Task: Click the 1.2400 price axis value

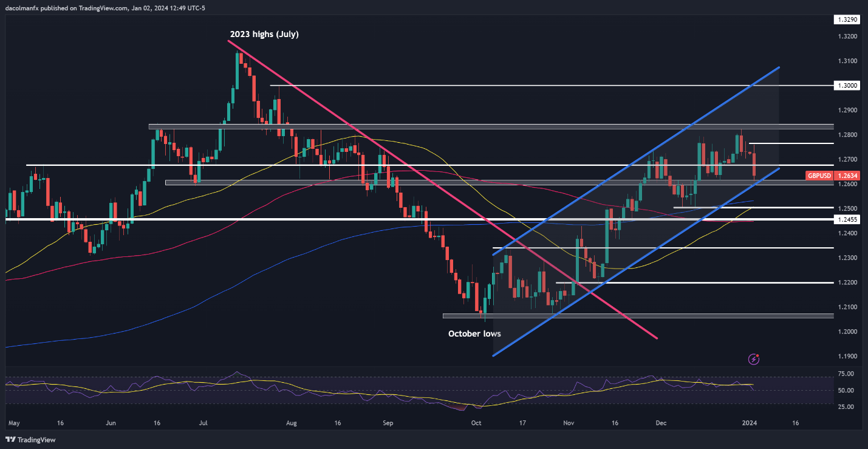Action: [847, 233]
